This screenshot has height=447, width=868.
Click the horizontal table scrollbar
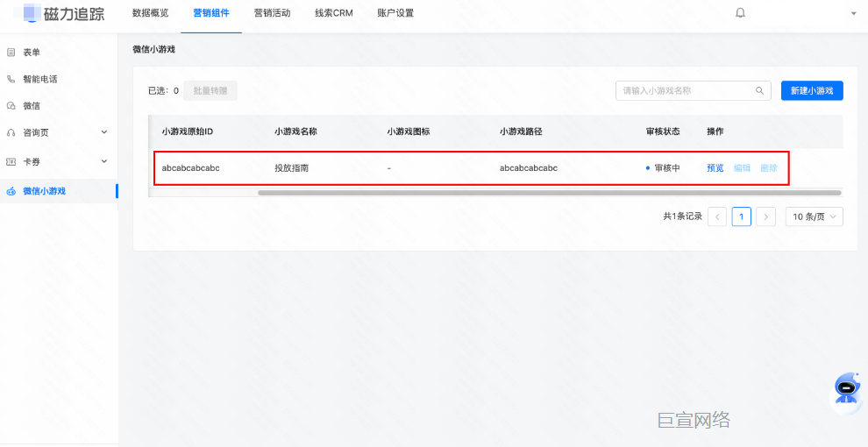(x=550, y=193)
